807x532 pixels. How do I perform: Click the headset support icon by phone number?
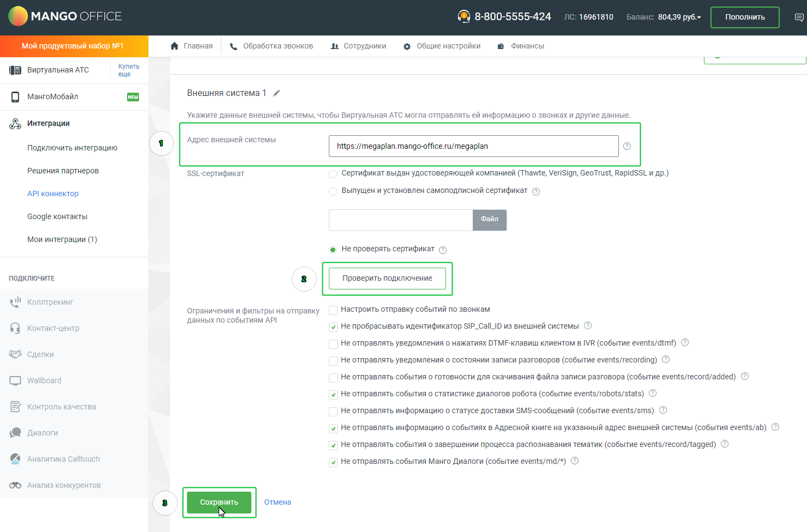coord(463,16)
